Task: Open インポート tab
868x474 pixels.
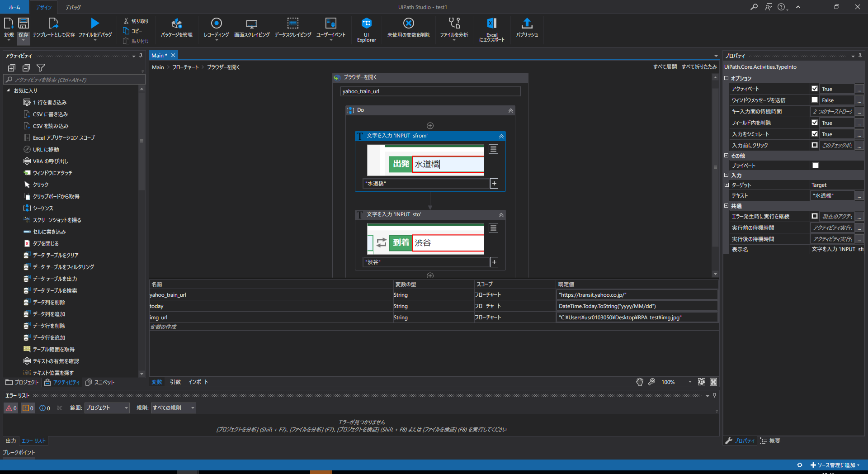Action: pos(198,382)
